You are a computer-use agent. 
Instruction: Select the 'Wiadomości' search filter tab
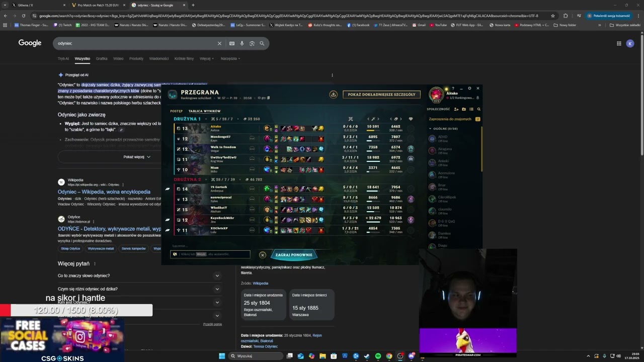(159, 58)
